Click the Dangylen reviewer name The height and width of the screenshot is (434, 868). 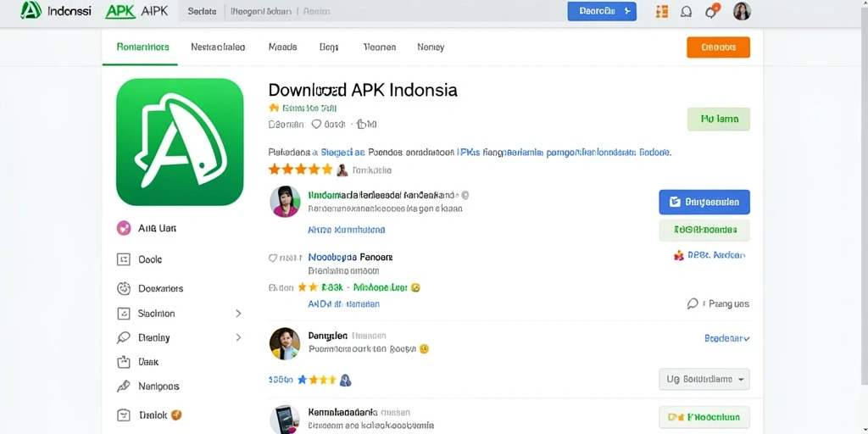point(328,336)
